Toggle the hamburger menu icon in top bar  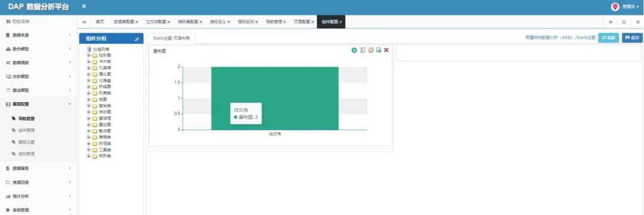coord(84,7)
